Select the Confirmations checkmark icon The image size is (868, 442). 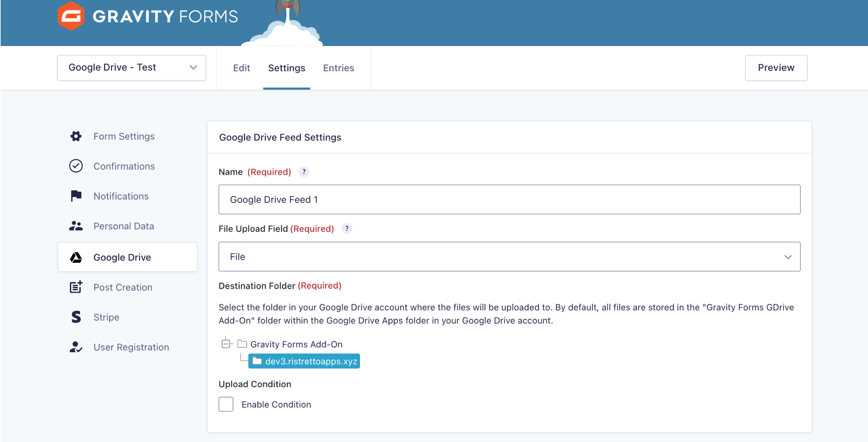pos(76,166)
